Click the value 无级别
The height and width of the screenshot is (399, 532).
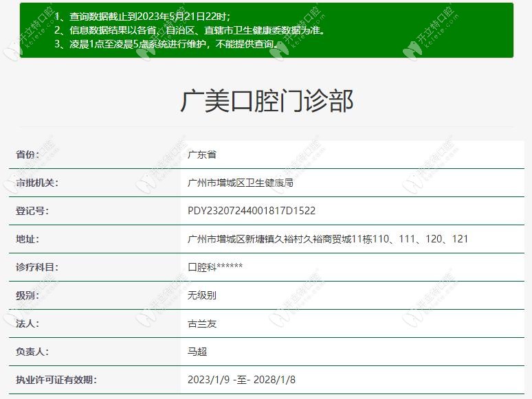tap(202, 295)
